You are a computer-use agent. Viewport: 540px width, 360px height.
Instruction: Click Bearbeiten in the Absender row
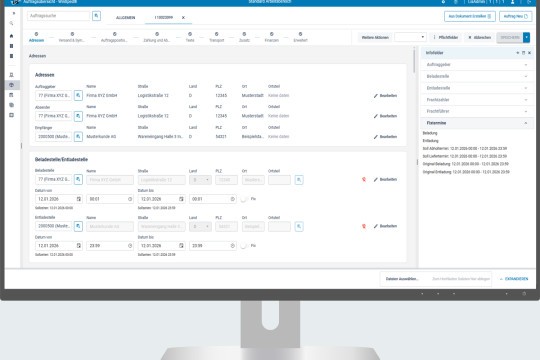[x=385, y=116]
